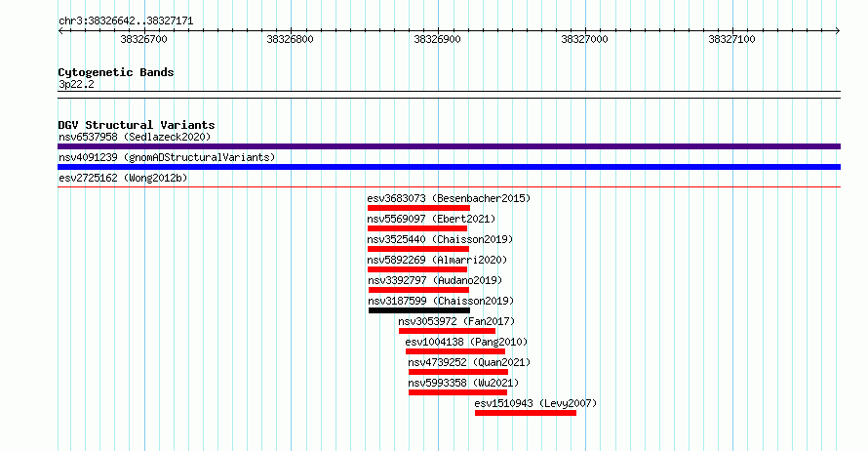Viewport: 868px width, 451px height.
Task: Open esv1510943 (Levy2007) variant label
Action: 535,403
